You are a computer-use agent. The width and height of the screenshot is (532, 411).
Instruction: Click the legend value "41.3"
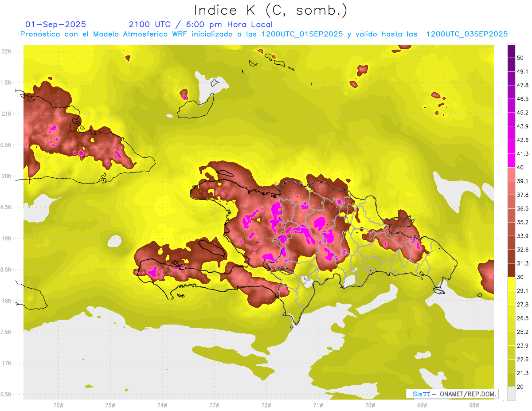(523, 154)
